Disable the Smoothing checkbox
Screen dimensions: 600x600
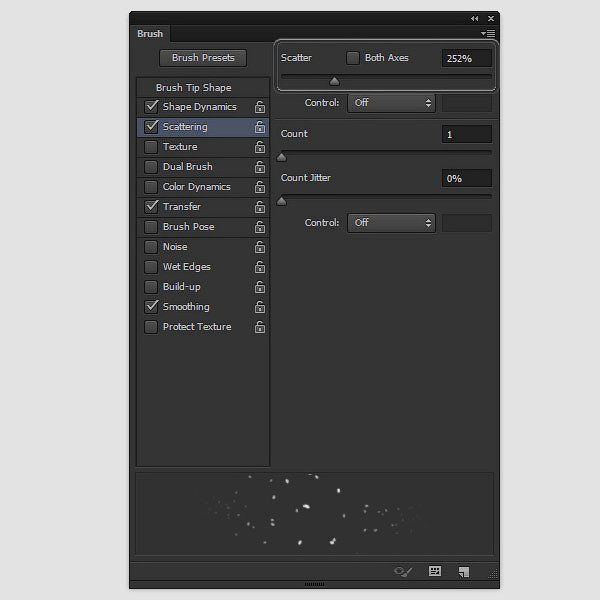tap(151, 307)
